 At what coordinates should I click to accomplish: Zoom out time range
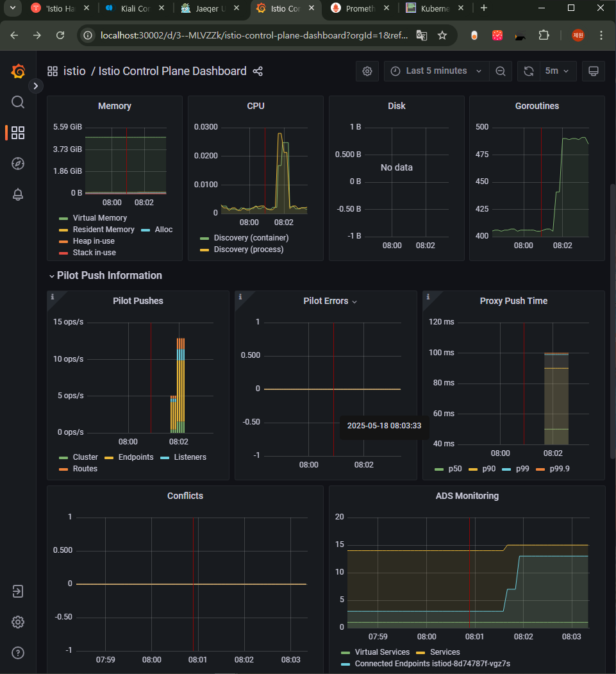501,71
